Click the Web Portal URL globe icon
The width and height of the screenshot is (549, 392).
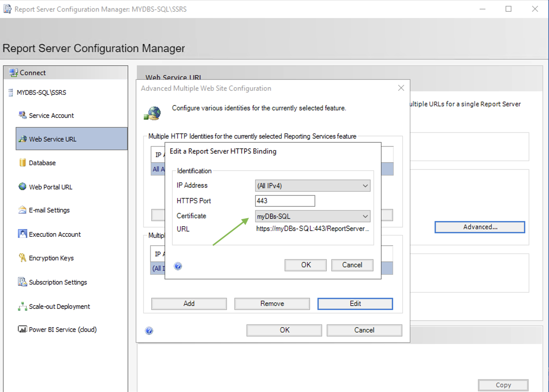coord(22,186)
